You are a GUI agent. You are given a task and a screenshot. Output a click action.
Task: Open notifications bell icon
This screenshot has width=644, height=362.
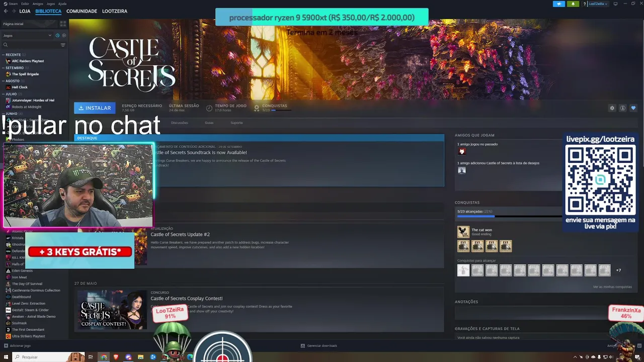(573, 4)
